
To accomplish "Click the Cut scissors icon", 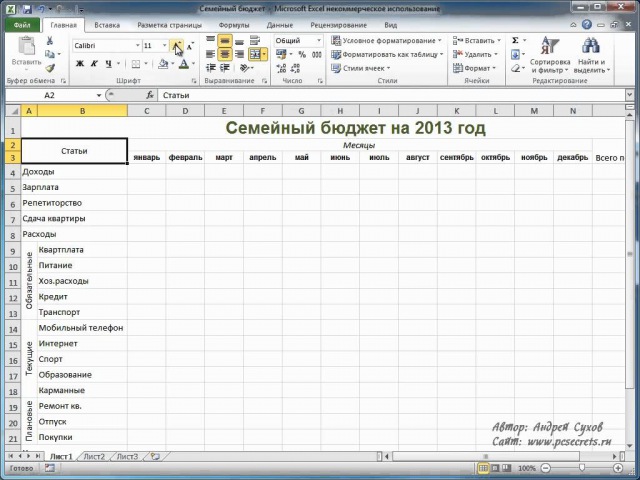I will pyautogui.click(x=49, y=40).
